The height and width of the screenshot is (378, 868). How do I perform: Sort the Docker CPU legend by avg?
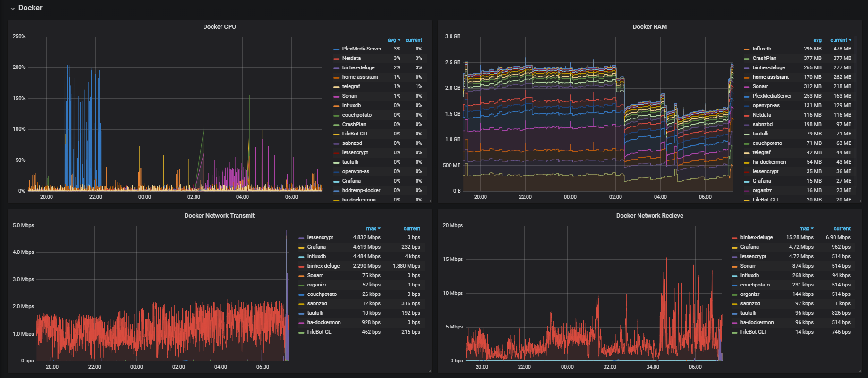pyautogui.click(x=394, y=40)
